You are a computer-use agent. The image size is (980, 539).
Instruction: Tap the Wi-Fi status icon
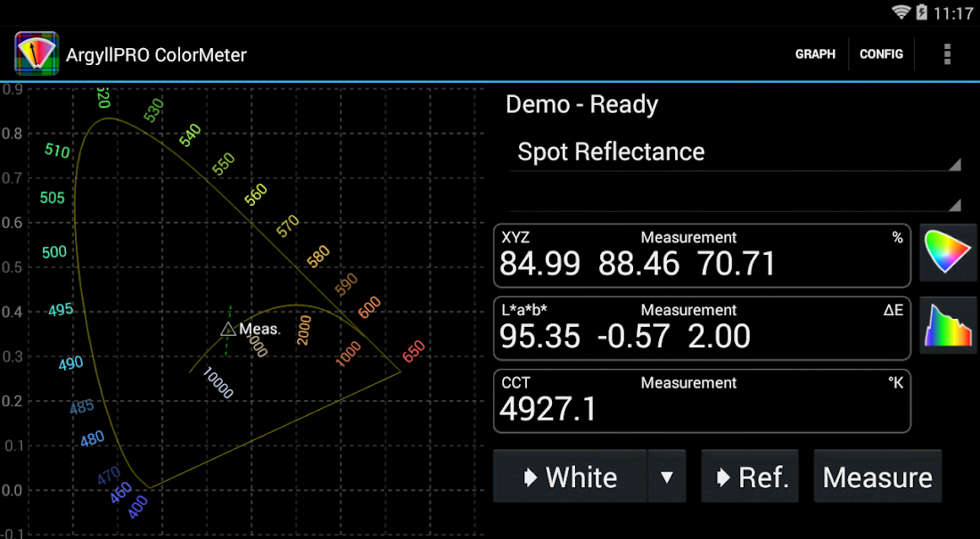click(901, 12)
